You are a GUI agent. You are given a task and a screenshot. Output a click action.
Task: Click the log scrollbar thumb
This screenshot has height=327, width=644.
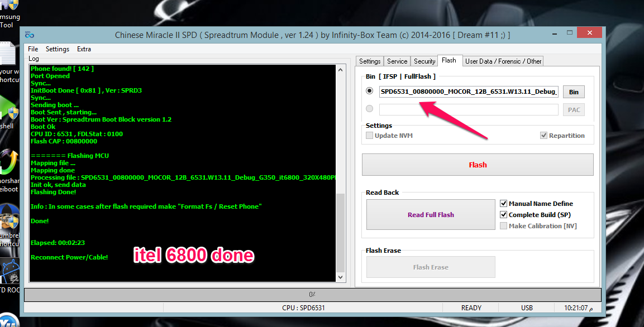tap(341, 233)
